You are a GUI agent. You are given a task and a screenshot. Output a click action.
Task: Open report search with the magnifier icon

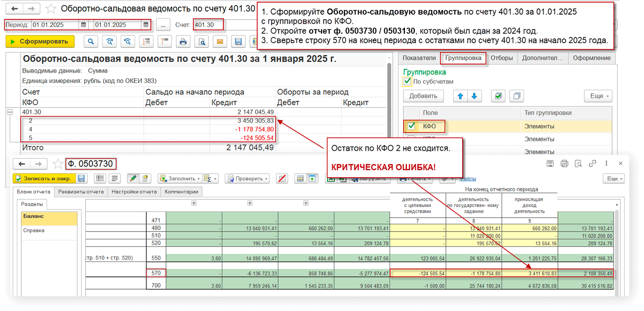91,42
